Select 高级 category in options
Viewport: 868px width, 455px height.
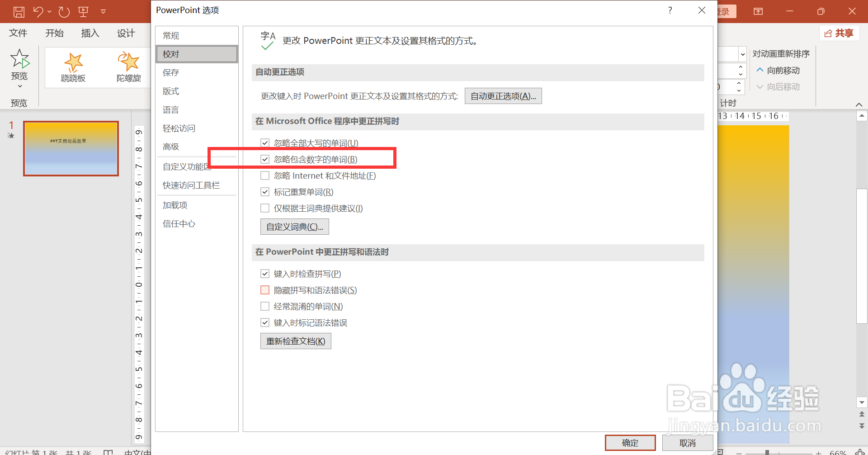point(197,147)
